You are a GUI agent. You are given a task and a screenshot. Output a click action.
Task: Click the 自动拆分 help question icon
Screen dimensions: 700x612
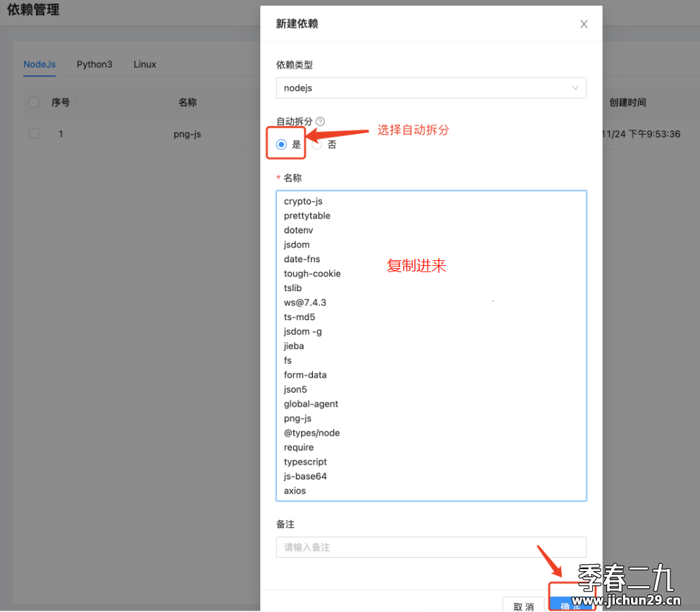pos(320,121)
